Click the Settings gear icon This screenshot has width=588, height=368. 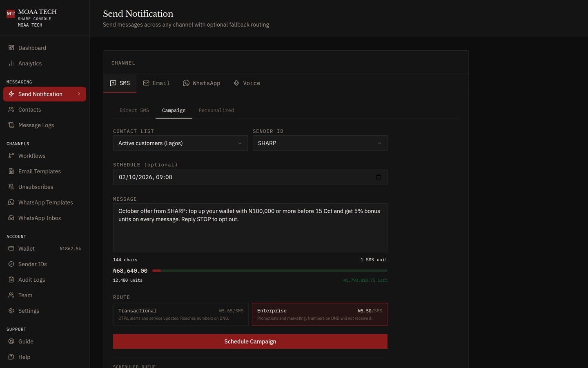coord(11,311)
